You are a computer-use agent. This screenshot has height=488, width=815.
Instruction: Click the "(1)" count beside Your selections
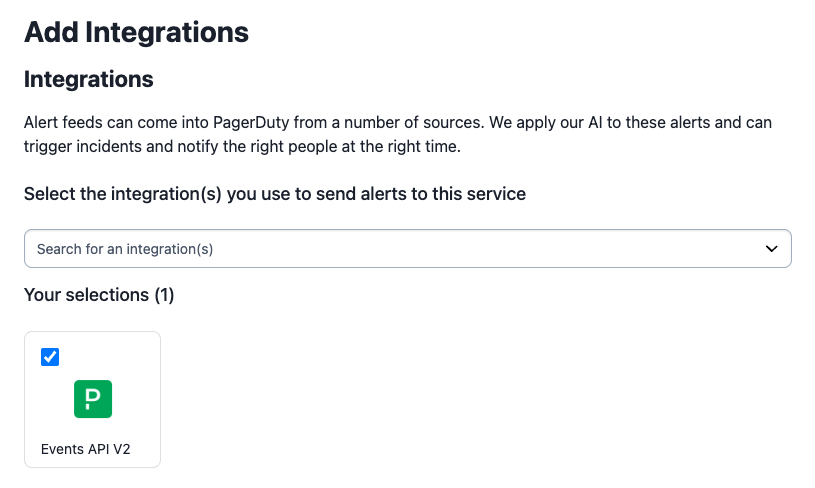163,295
